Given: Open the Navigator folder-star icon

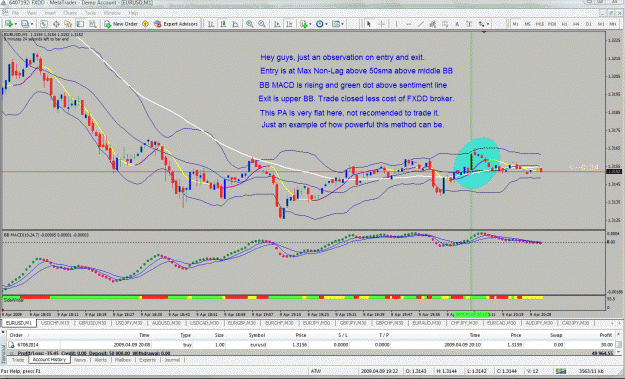Looking at the screenshot, I should click(x=68, y=24).
